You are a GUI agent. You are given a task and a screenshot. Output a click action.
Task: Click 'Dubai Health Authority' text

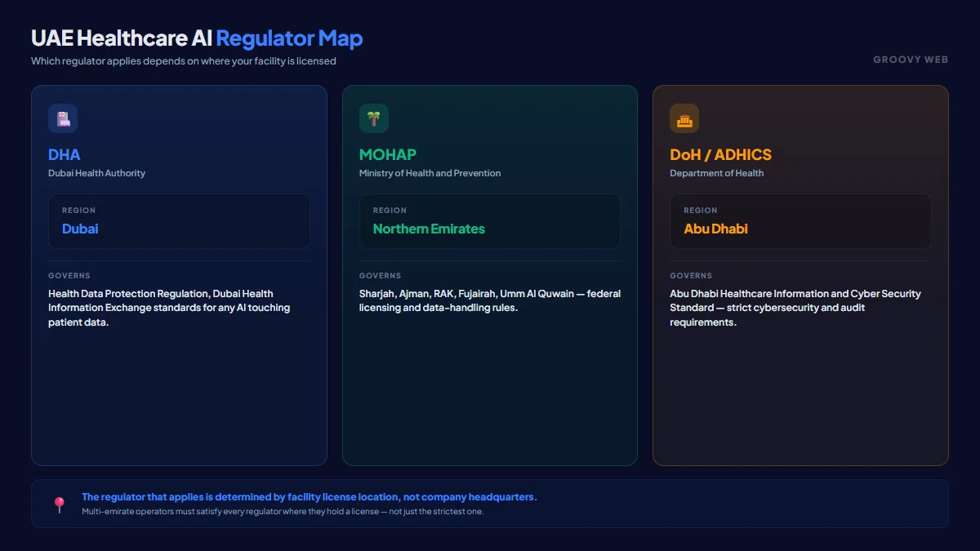click(x=96, y=173)
